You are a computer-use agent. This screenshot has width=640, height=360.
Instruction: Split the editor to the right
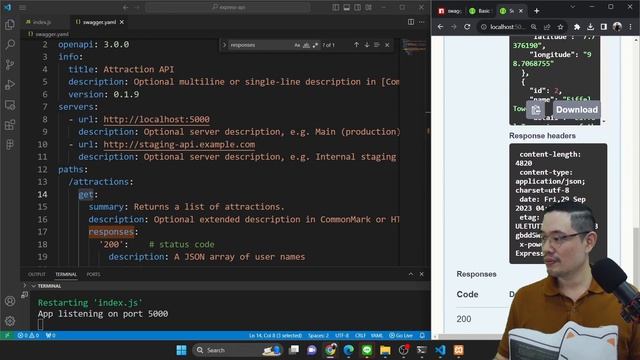point(411,22)
